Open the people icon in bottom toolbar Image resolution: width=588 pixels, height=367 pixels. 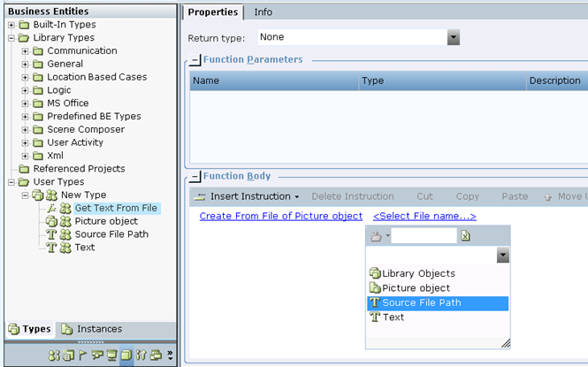[x=54, y=355]
